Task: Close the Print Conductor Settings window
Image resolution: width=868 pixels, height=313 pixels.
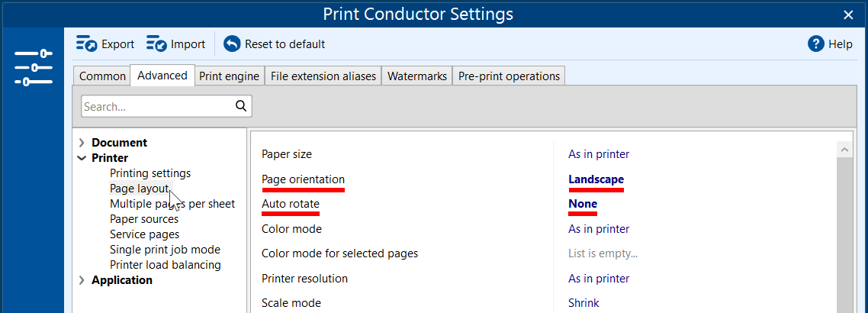Action: (848, 15)
